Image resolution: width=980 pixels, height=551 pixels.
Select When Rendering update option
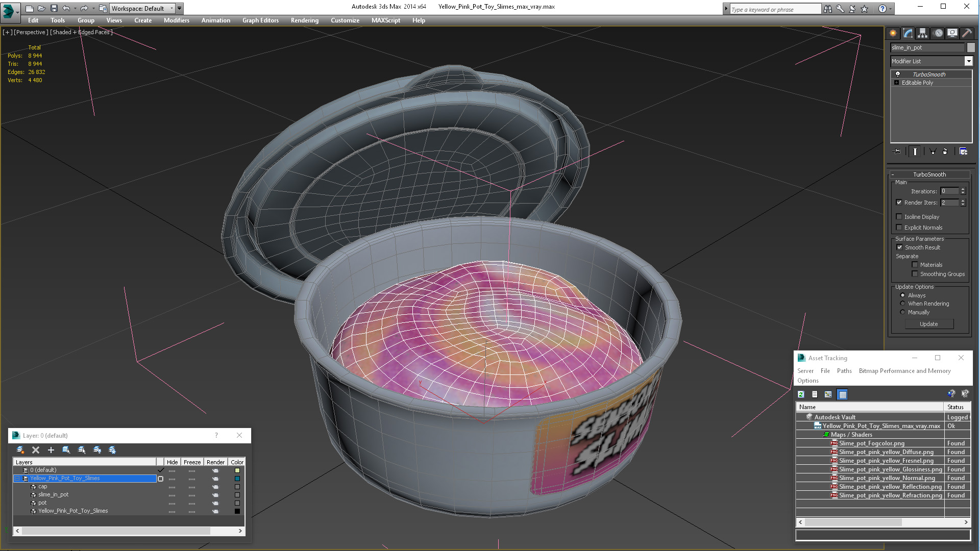coord(902,304)
